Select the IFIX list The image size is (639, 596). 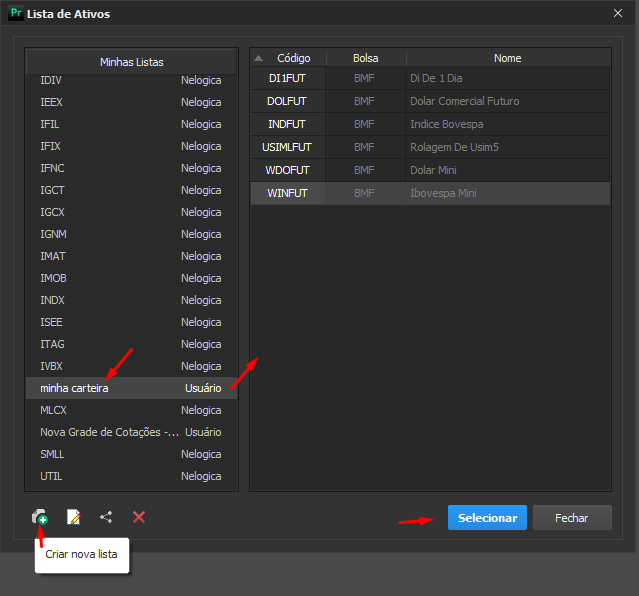point(131,146)
